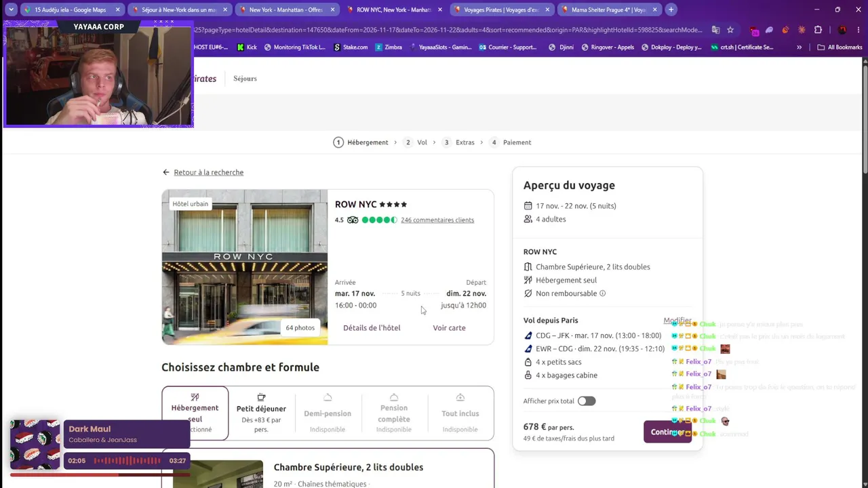Click the TripAdvisor owl rating icon

353,220
